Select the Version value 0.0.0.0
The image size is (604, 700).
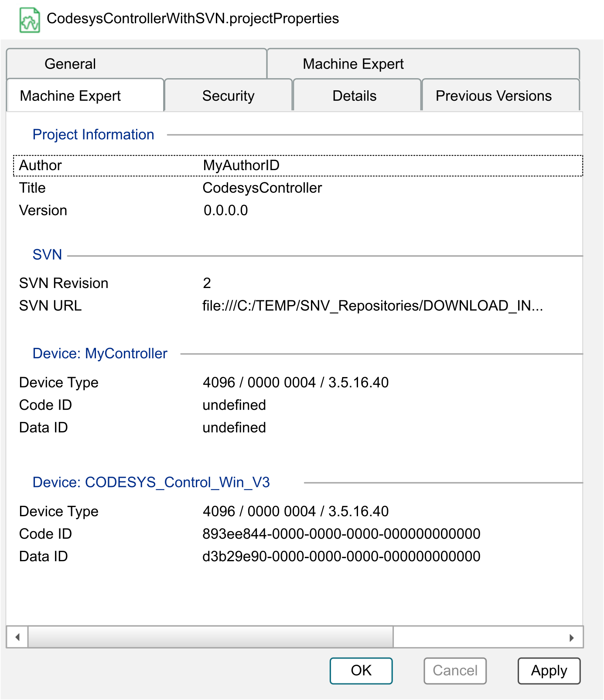[x=225, y=211]
